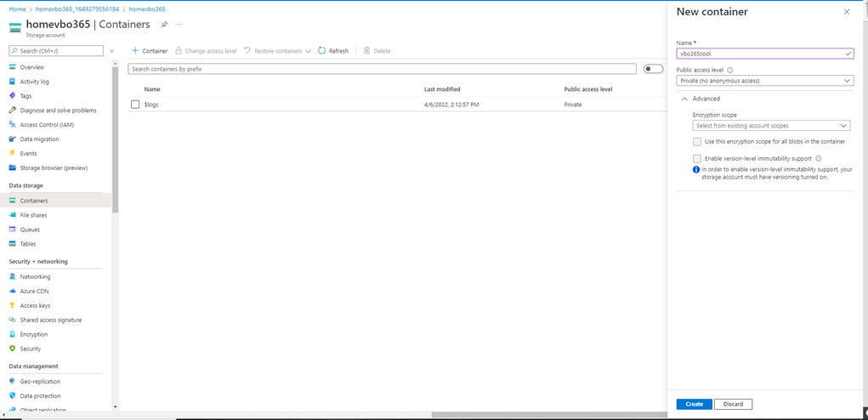
Task: Click the Overview sidebar icon
Action: tap(12, 67)
